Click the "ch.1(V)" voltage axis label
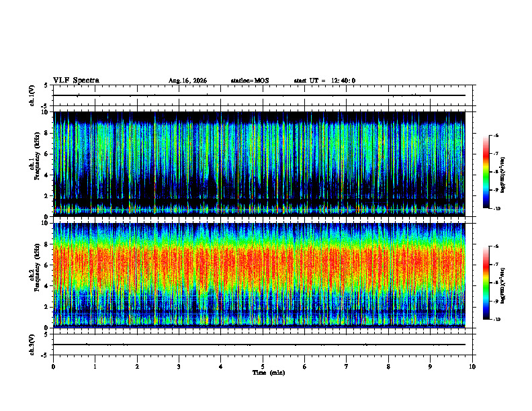532x411 pixels. tap(32, 95)
